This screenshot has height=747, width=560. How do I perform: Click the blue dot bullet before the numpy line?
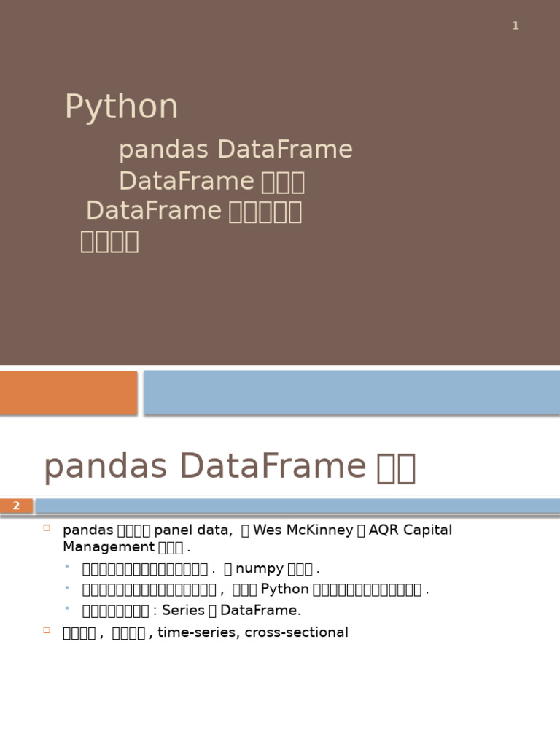click(x=67, y=566)
